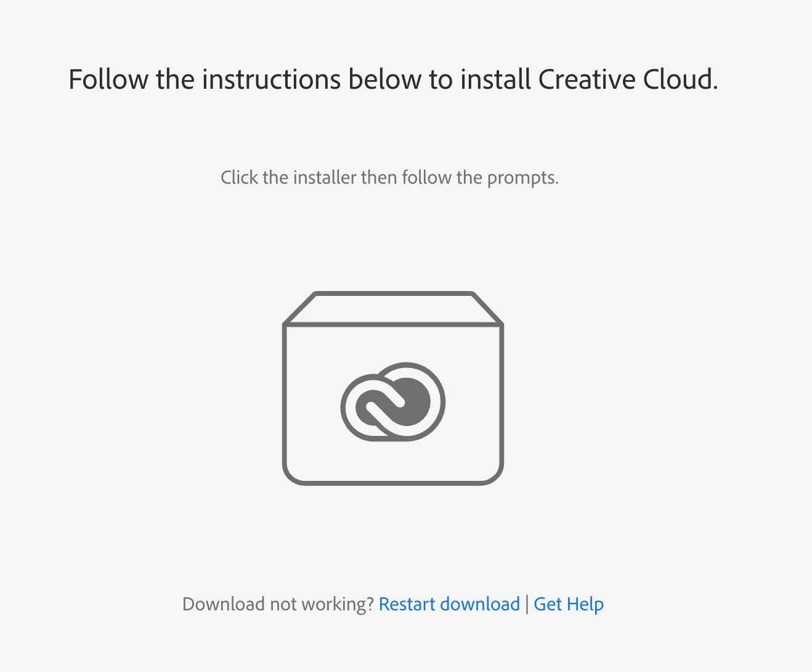Click the installer box illustration's top lid

393,308
